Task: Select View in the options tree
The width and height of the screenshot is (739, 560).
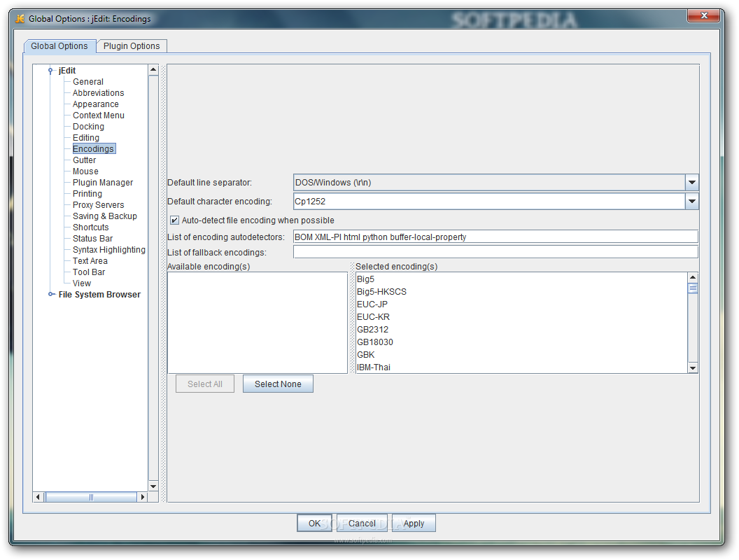Action: (82, 283)
